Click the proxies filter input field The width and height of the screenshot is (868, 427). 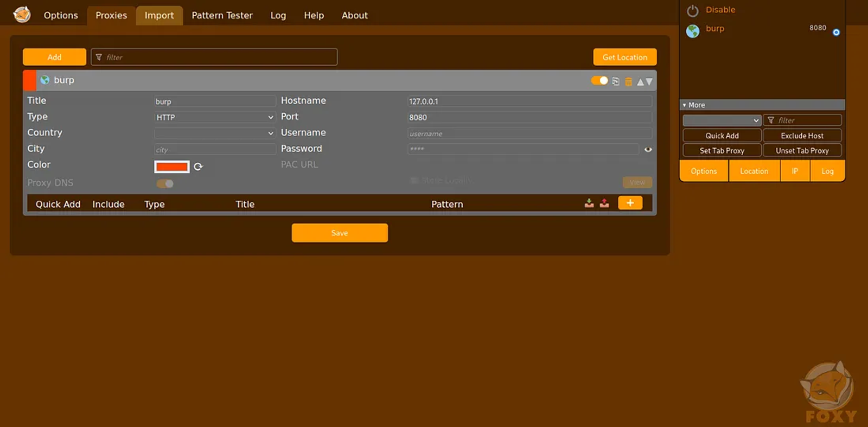pyautogui.click(x=214, y=57)
